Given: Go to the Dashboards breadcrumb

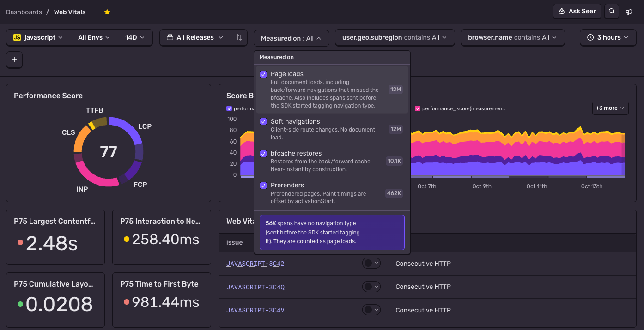Looking at the screenshot, I should pos(24,12).
